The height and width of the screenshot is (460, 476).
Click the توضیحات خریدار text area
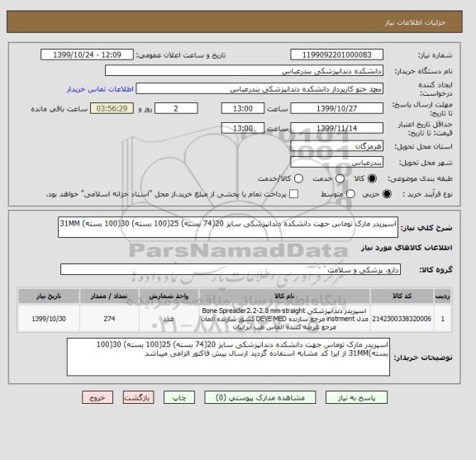point(228,357)
